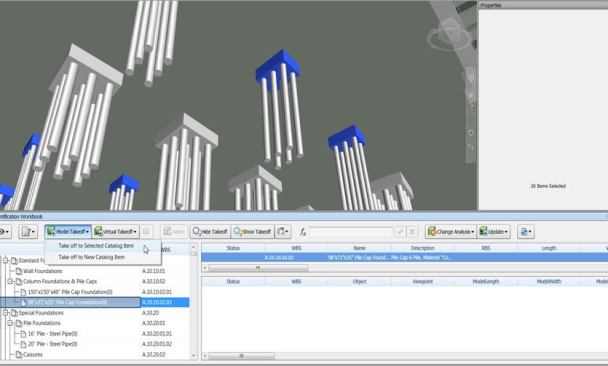Collapse the Special Foundations tree node
Screen dimensions: 608x366
click(6, 312)
